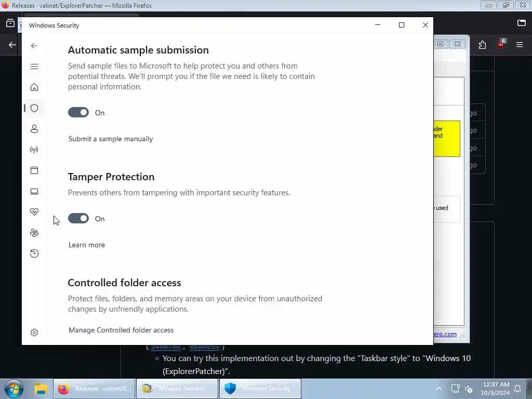This screenshot has height=399, width=532.
Task: Maximize the Windows Security window
Action: coord(402,25)
